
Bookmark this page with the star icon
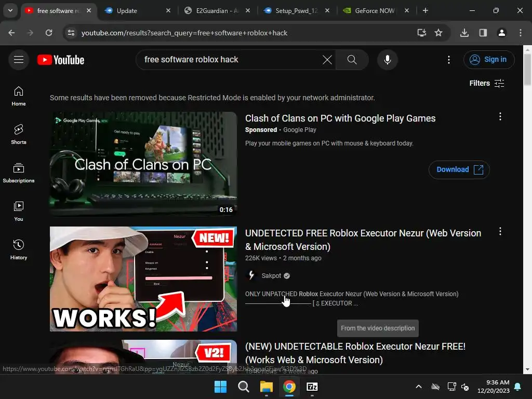pos(438,33)
